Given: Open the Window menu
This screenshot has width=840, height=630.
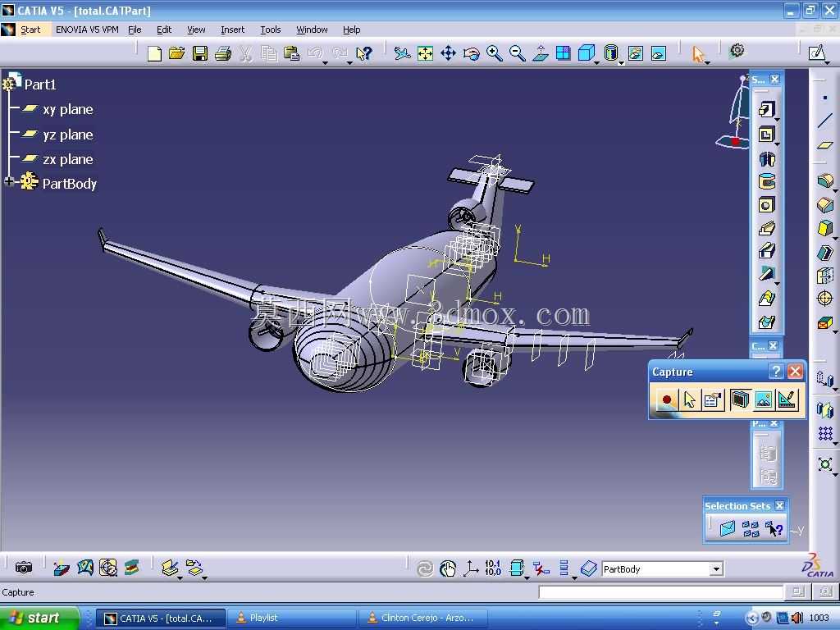Looking at the screenshot, I should [312, 30].
